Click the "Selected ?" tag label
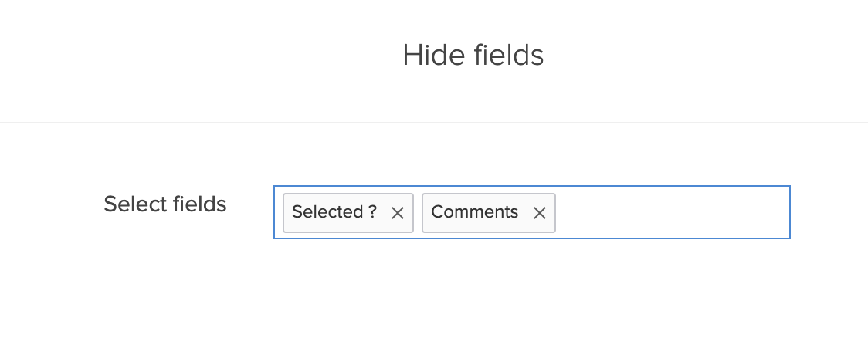This screenshot has width=868, height=338. pyautogui.click(x=334, y=212)
